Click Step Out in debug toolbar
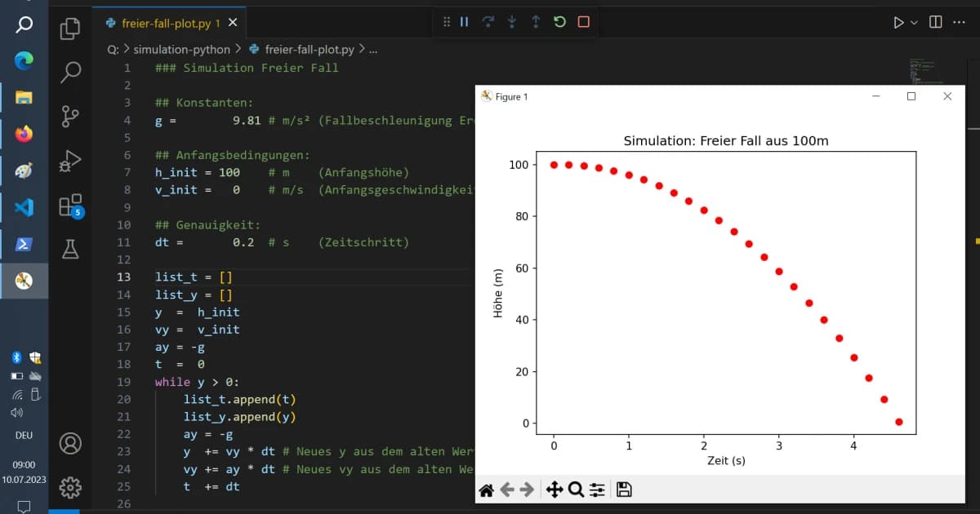Viewport: 980px width, 514px height. [x=536, y=22]
